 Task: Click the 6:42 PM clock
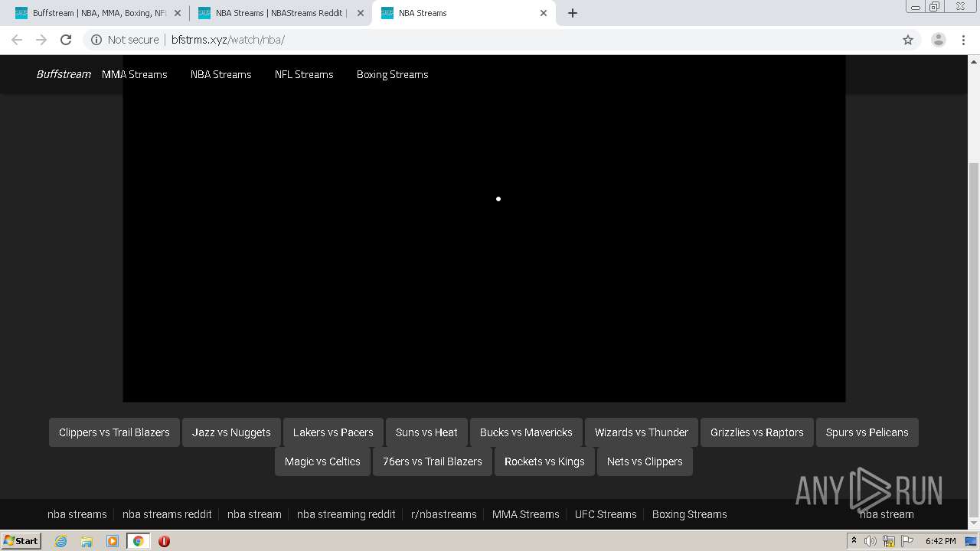940,541
